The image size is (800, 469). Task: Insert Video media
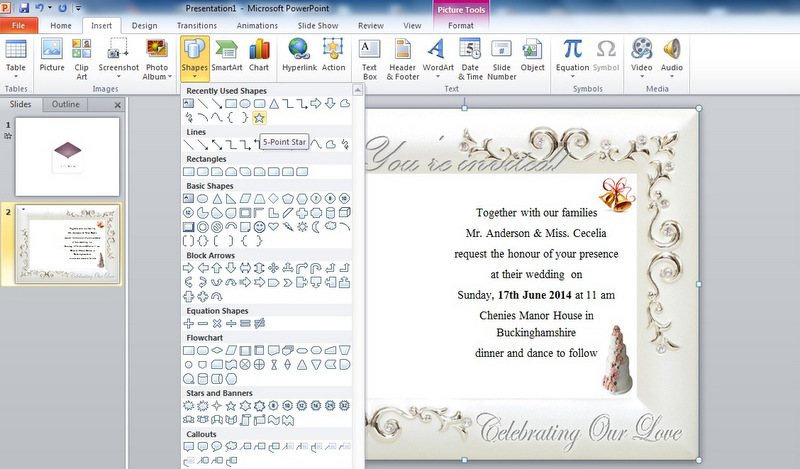(x=641, y=59)
